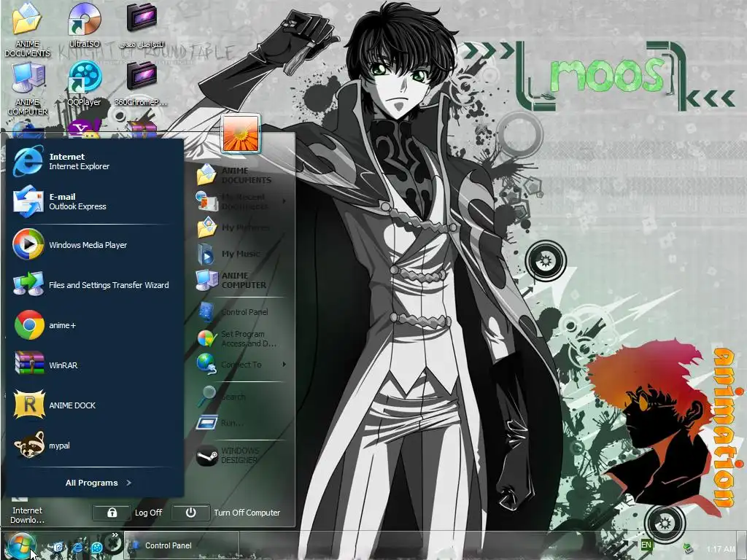Viewport: 747px width, 560px height.
Task: Switch to the Control Panel taskbar button
Action: (181, 545)
